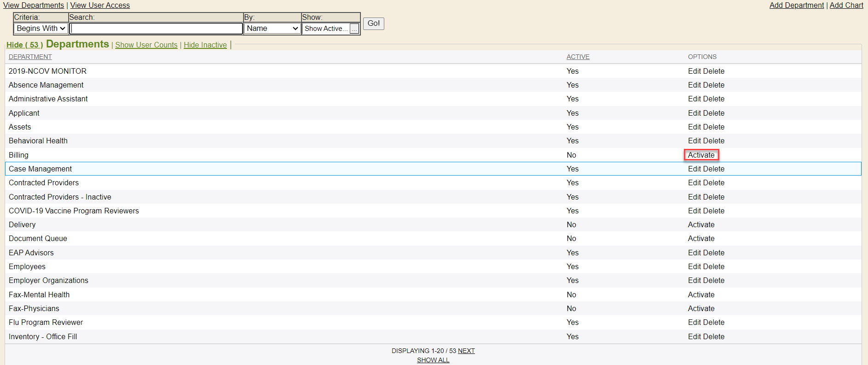Activate the Billing department
Image resolution: width=868 pixels, height=365 pixels.
tap(701, 155)
